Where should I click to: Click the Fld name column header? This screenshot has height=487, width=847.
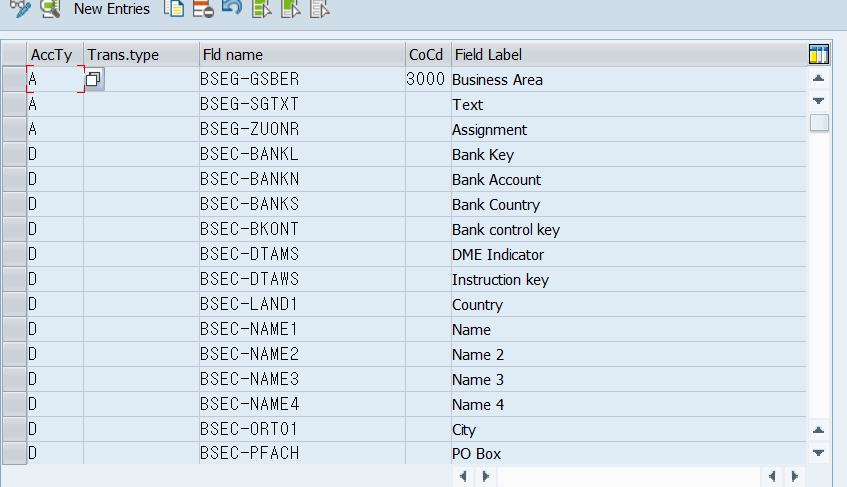(302, 55)
